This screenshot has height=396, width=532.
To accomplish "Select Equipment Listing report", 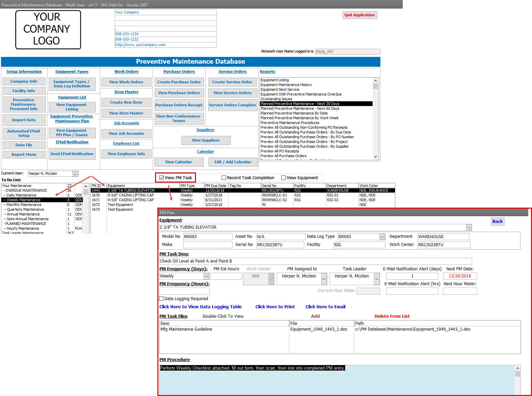I will click(x=316, y=80).
